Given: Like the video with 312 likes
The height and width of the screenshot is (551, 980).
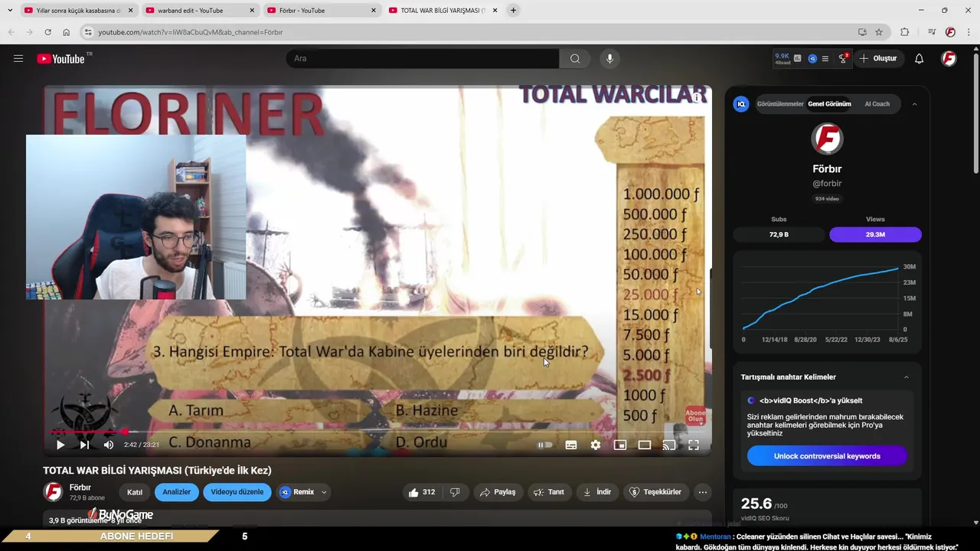Looking at the screenshot, I should click(422, 492).
